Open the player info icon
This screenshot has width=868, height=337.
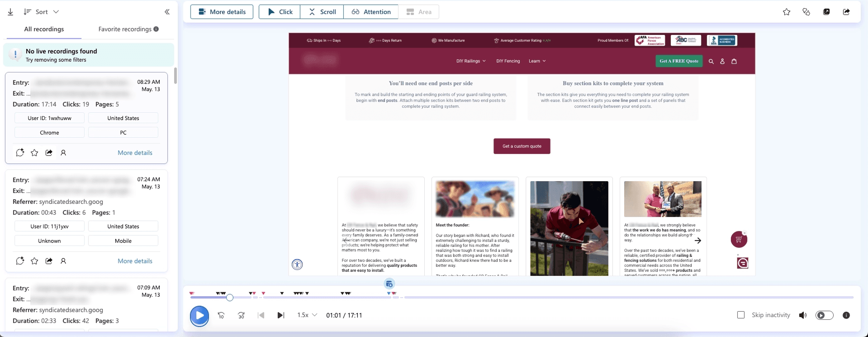(846, 315)
